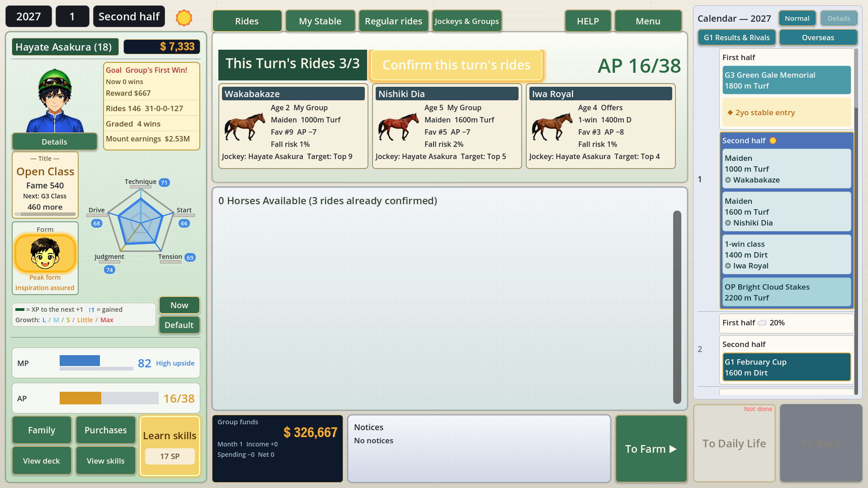Screen dimensions: 868x488
Task: Confirm this turn's rides
Action: 456,65
